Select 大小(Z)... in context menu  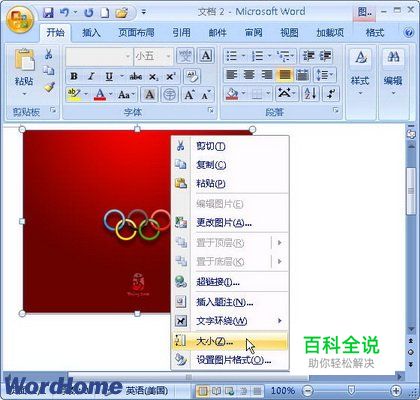point(230,341)
